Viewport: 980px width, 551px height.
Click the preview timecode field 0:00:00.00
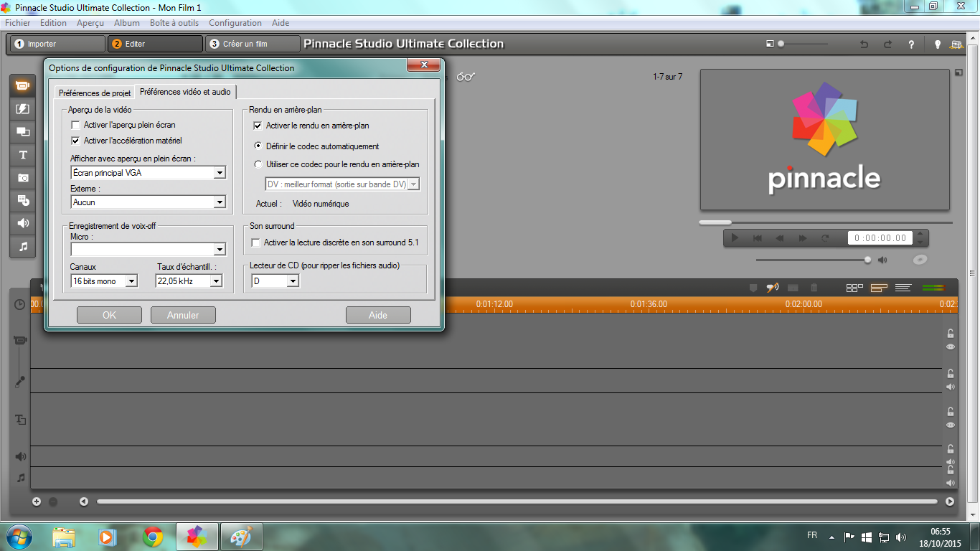[881, 238]
